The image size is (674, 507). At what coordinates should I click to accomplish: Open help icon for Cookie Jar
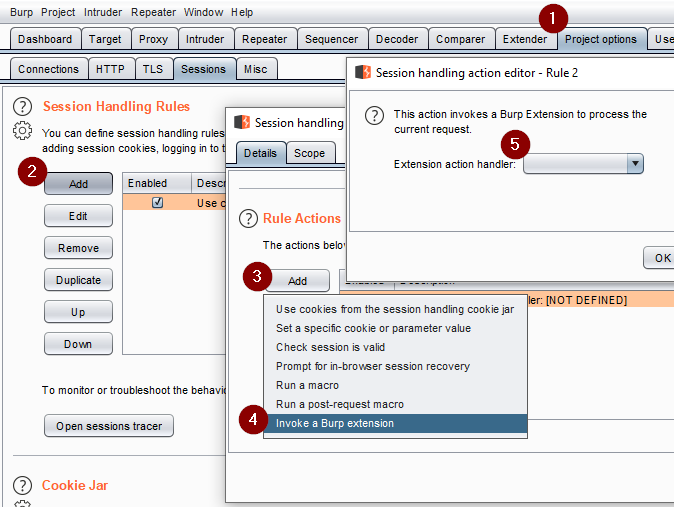[22, 485]
